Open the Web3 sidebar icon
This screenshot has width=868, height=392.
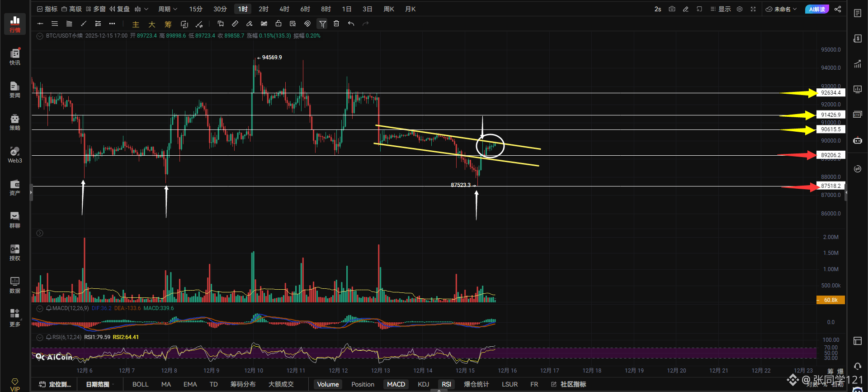(x=15, y=154)
